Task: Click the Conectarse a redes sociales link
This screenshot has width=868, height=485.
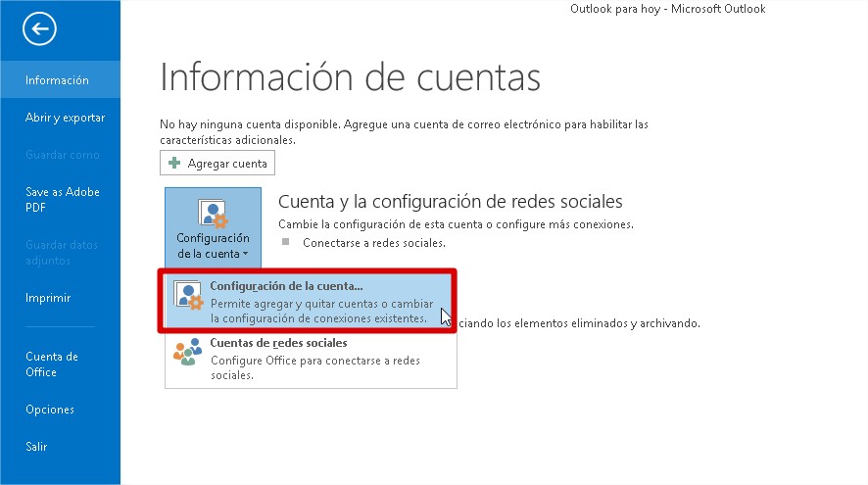Action: (x=373, y=242)
